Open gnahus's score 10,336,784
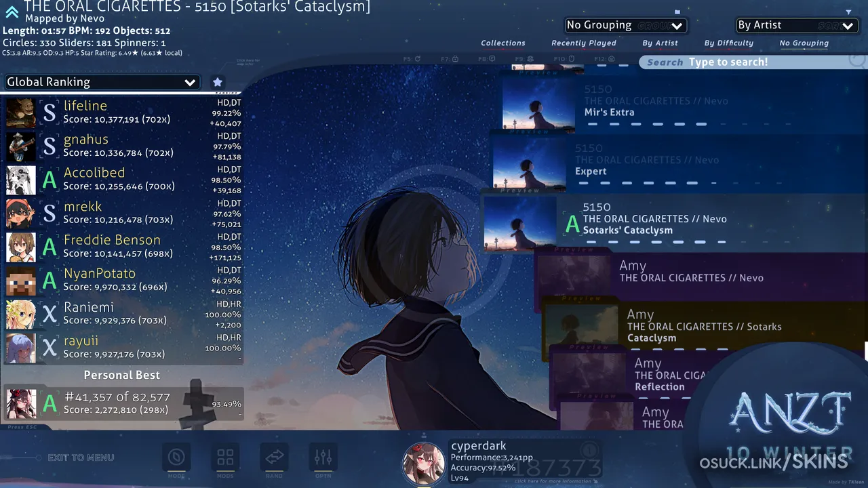 123,146
